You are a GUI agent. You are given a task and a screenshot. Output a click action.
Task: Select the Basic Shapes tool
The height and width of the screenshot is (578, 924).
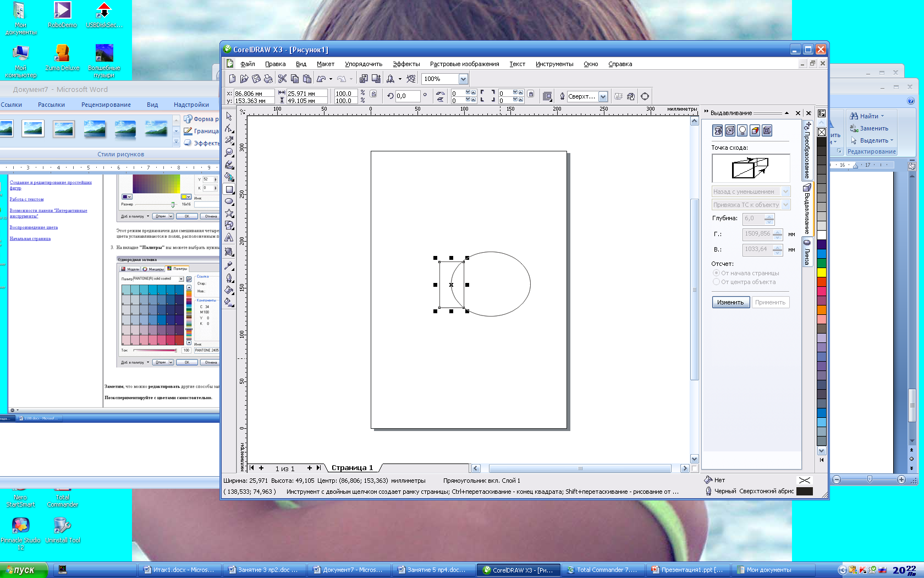tap(229, 226)
